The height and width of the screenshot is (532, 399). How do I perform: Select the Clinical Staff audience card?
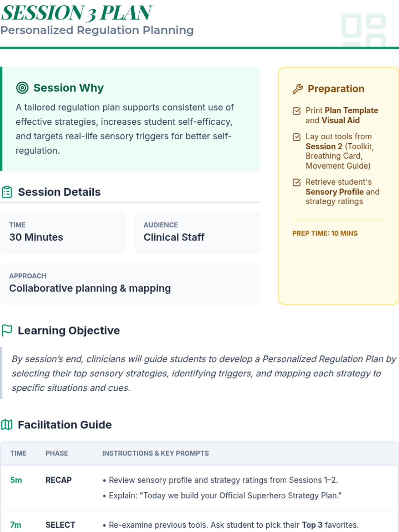click(x=197, y=233)
